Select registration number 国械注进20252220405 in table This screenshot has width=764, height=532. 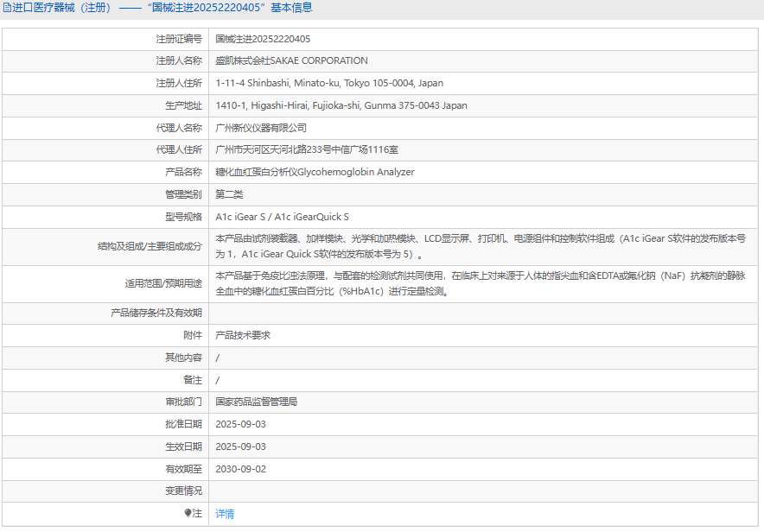(263, 39)
